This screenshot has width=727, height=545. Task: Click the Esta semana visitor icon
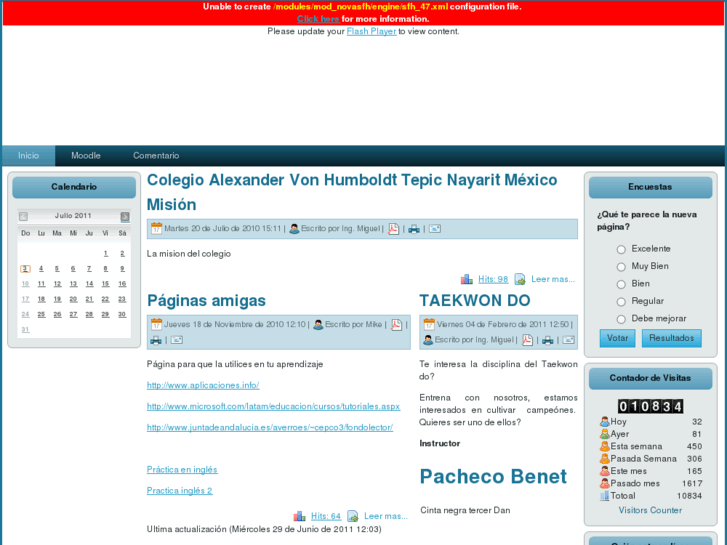604,446
